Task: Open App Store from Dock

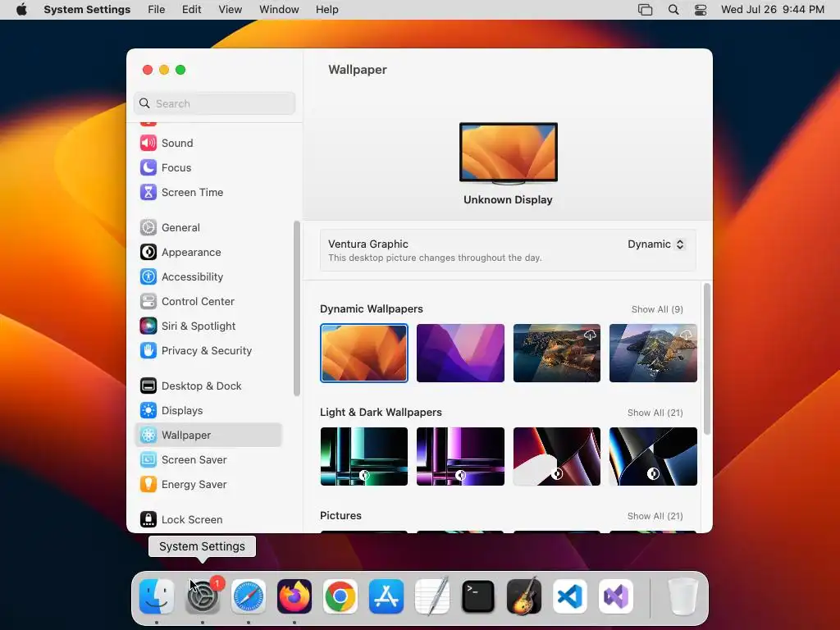Action: [386, 596]
